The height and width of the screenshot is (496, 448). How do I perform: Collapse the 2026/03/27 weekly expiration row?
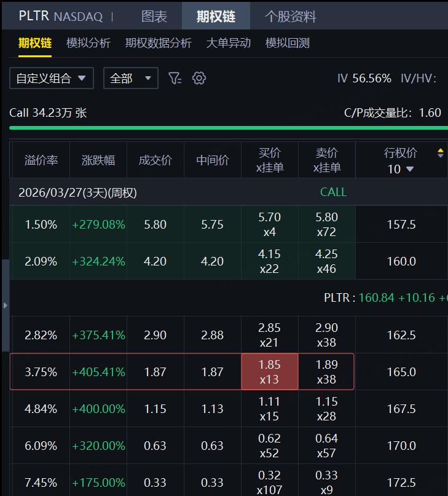[77, 192]
